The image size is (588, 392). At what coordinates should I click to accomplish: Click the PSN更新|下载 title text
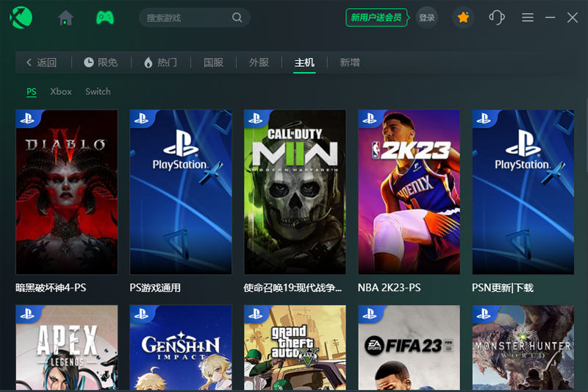click(x=503, y=288)
